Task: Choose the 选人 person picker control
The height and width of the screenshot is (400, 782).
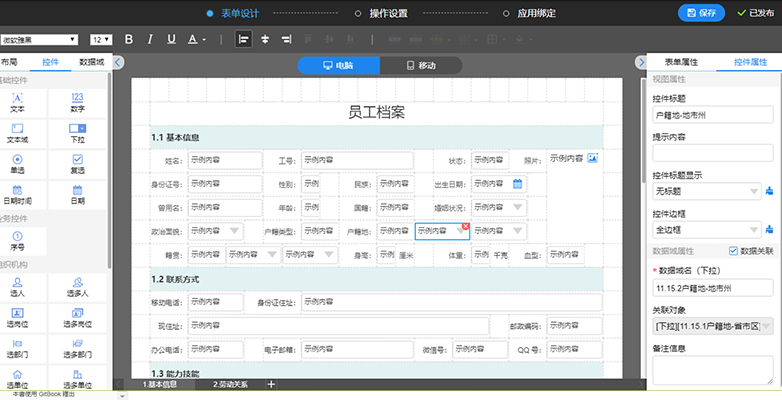Action: pyautogui.click(x=17, y=288)
